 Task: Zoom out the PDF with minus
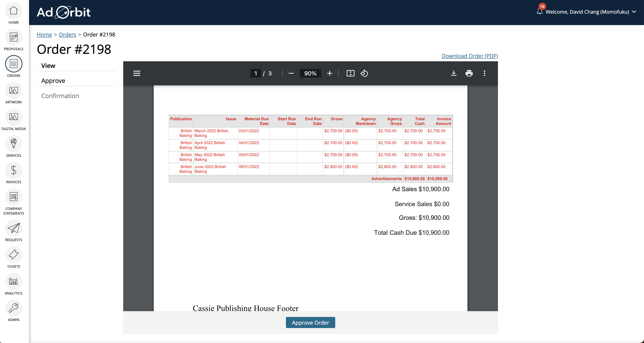(291, 73)
